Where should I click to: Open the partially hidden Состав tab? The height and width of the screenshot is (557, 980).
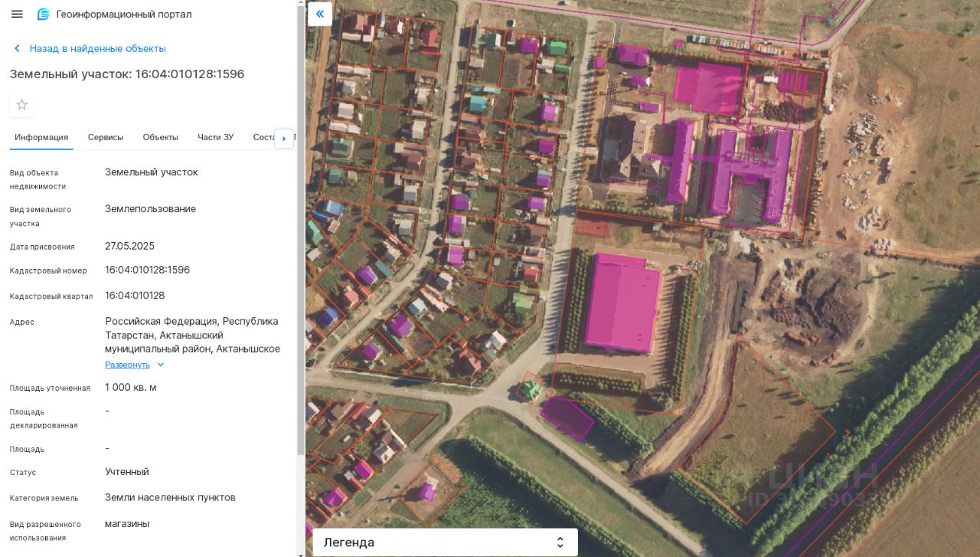pyautogui.click(x=263, y=137)
